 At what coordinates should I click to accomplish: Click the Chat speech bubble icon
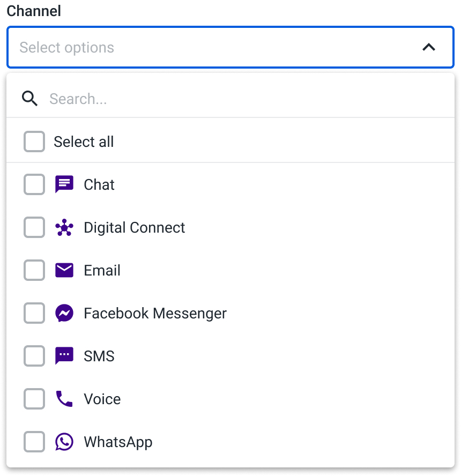click(64, 184)
